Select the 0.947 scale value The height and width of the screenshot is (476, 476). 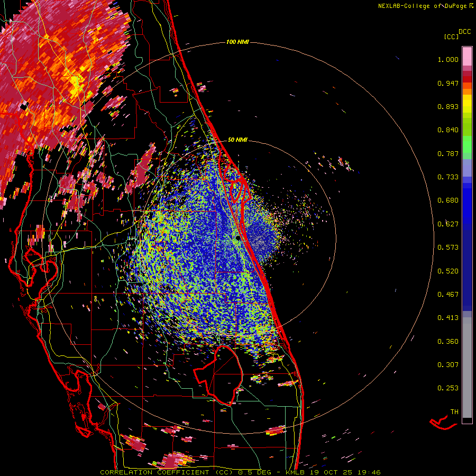(x=448, y=83)
